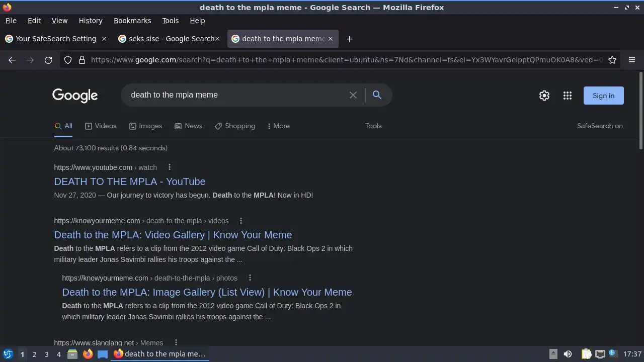Open the View menu
Screen dimensions: 644x362
pos(59,21)
